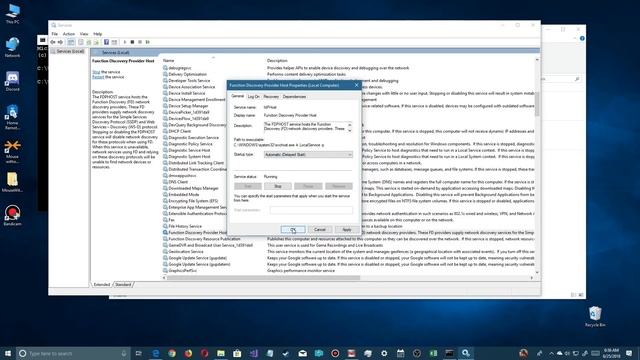Image resolution: width=640 pixels, height=360 pixels.
Task: Open the Recycle Bin on the desktop
Action: (595, 316)
